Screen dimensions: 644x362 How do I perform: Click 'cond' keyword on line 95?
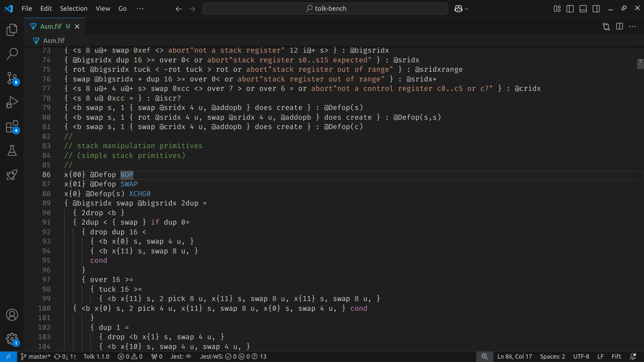pyautogui.click(x=99, y=260)
